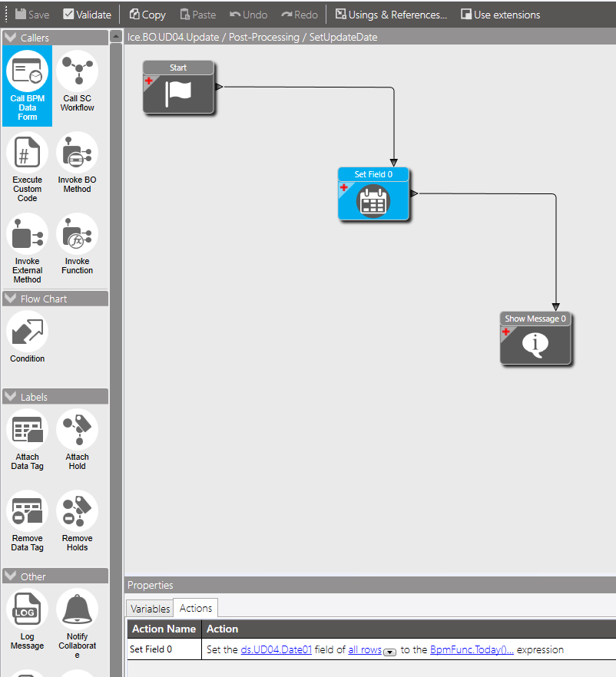Toggle the Validate checkbox
Image resolution: width=616 pixels, height=677 pixels.
click(68, 15)
